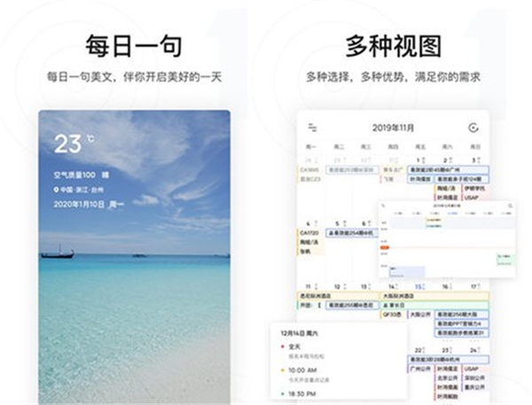The height and width of the screenshot is (405, 532).
Task: Select the 周一 weekday header
Action: [311, 147]
